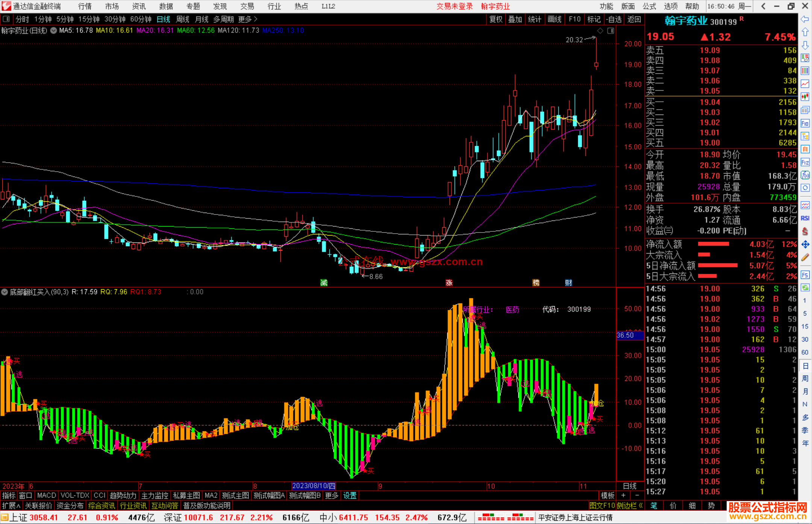Viewport: 812px width, 524px height.
Task: Click the 2023/08/10 date marker on timeline
Action: click(314, 486)
